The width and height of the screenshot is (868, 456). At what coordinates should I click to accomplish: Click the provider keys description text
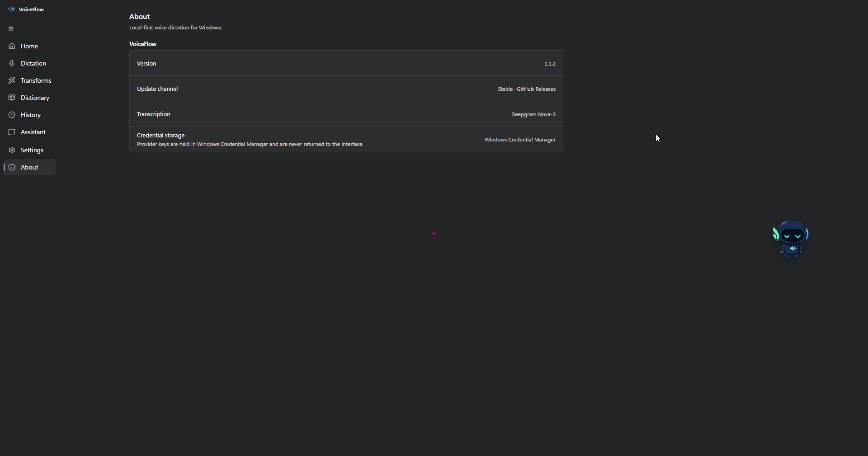click(x=250, y=144)
